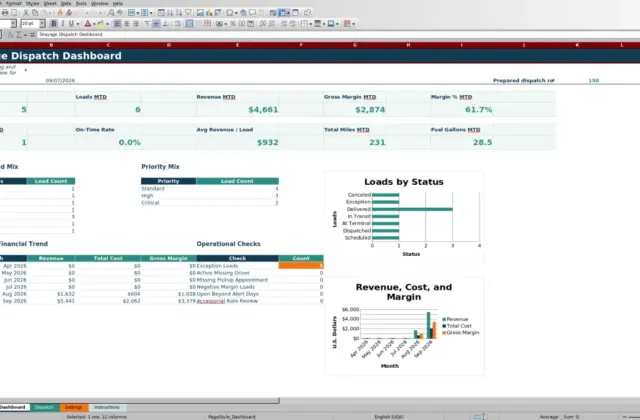Click the Print icon
The width and height of the screenshot is (640, 420).
[x=5, y=13]
